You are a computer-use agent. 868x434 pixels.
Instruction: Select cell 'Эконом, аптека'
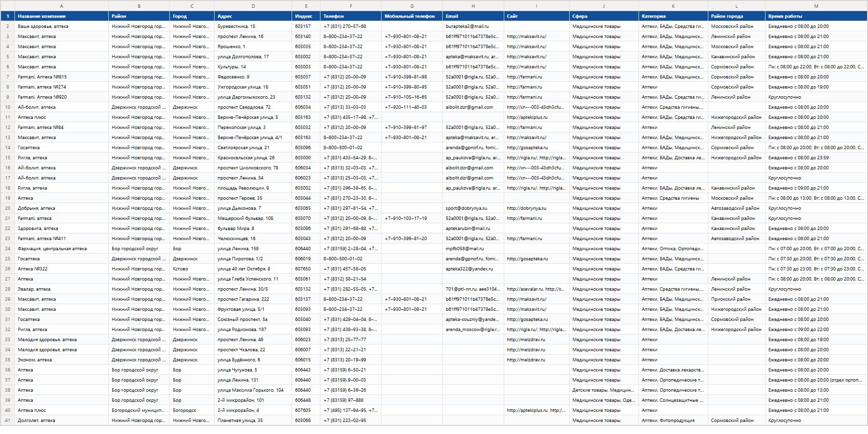click(62, 360)
